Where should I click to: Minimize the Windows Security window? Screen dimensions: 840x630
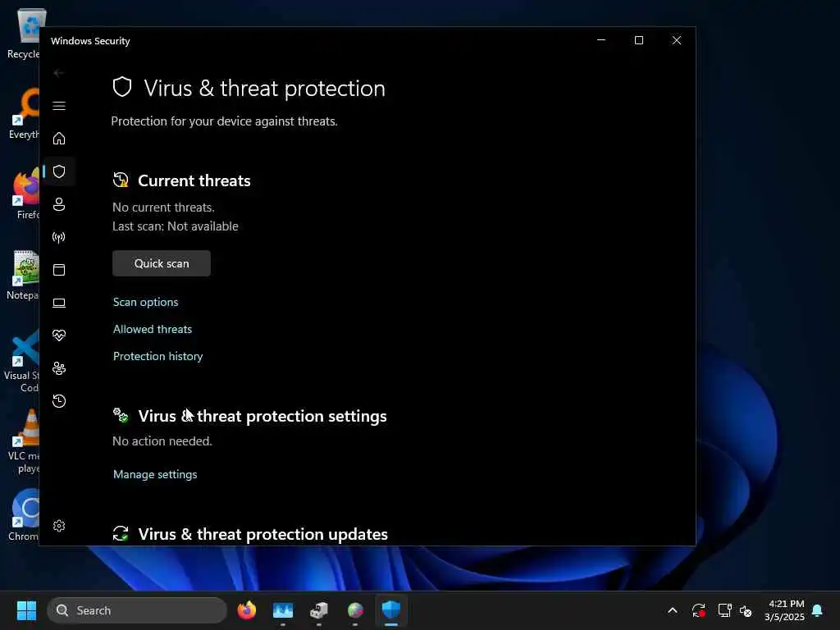click(601, 40)
